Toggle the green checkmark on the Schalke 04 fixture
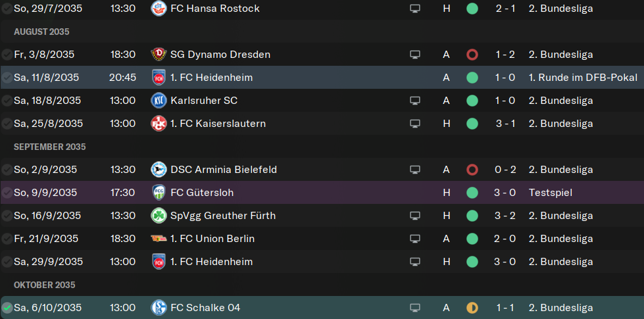The height and width of the screenshot is (319, 644). pyautogui.click(x=7, y=308)
